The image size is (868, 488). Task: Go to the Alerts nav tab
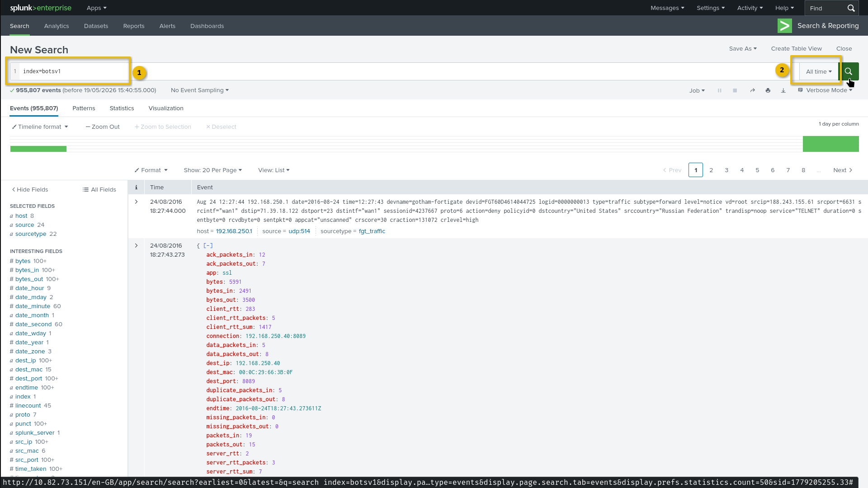click(x=167, y=26)
